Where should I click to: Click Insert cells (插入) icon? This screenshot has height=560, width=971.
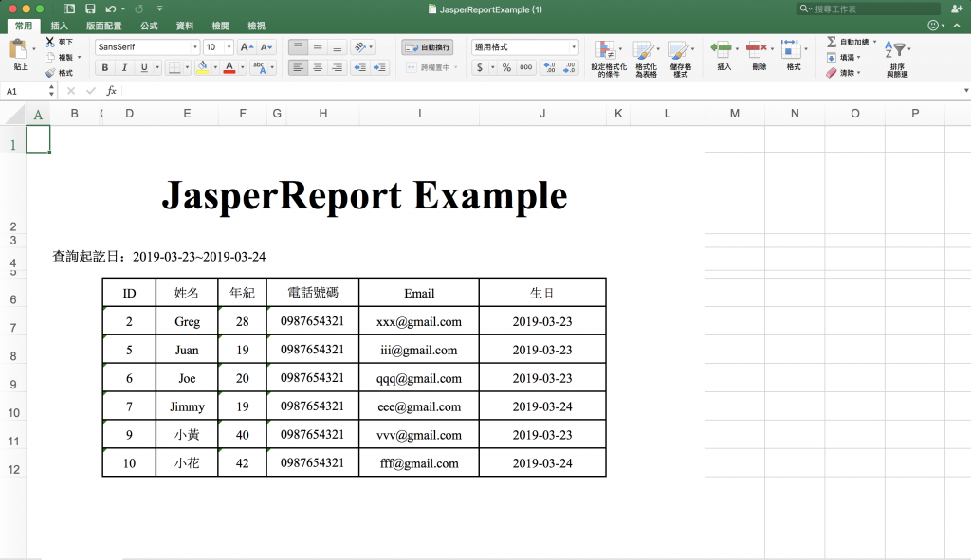[x=722, y=49]
